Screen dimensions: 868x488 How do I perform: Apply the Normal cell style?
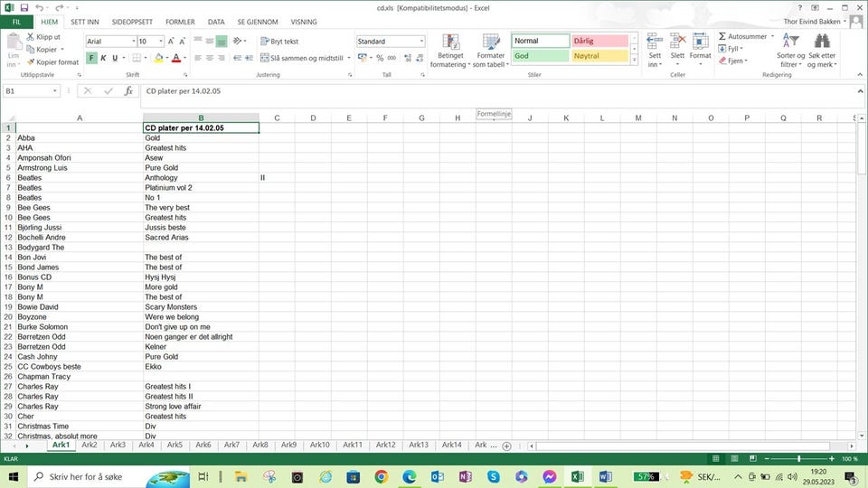[x=541, y=41]
